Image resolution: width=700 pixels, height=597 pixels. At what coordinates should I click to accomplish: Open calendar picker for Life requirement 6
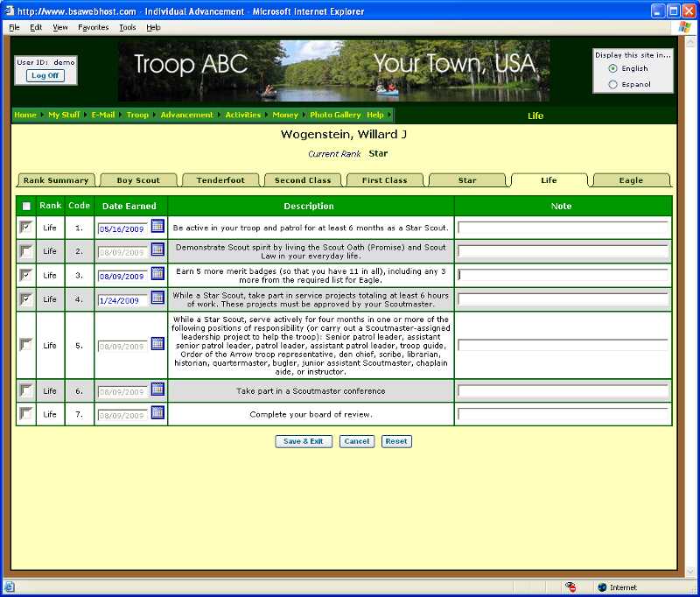157,389
